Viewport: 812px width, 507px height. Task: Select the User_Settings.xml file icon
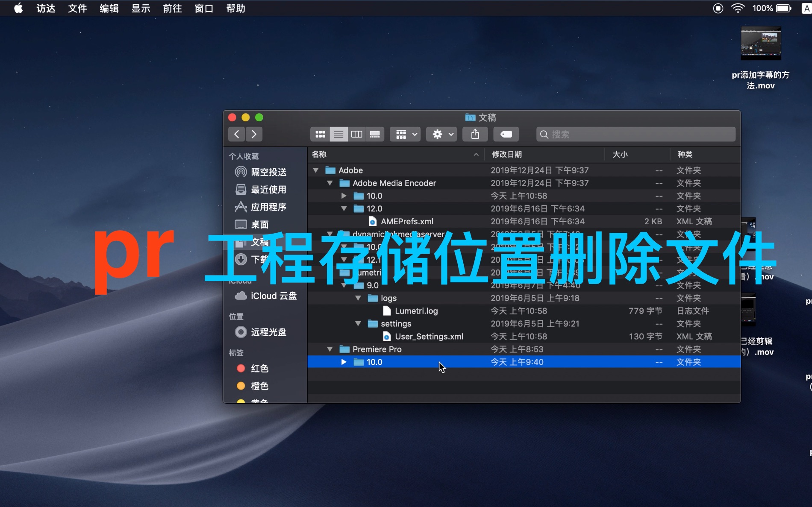[387, 337]
